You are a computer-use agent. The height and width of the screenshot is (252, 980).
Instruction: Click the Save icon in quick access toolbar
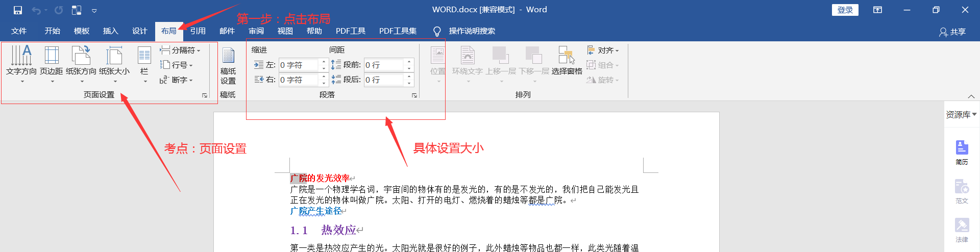tap(18, 10)
